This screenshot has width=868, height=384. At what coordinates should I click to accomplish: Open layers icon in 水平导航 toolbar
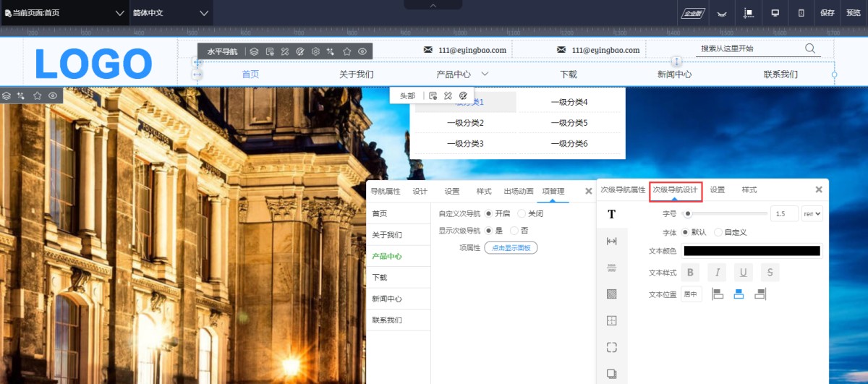[254, 51]
